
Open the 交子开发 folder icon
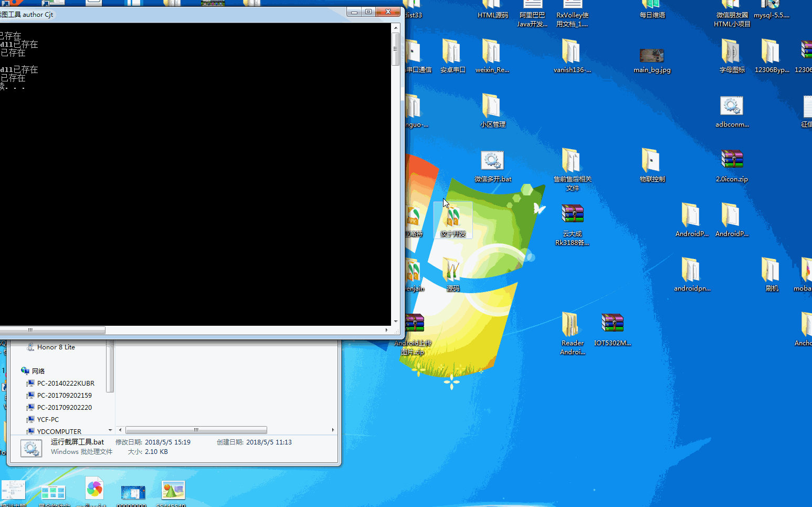452,220
